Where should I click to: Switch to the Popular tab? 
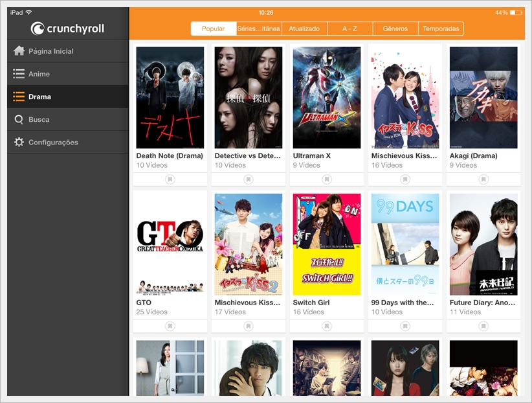coord(214,29)
